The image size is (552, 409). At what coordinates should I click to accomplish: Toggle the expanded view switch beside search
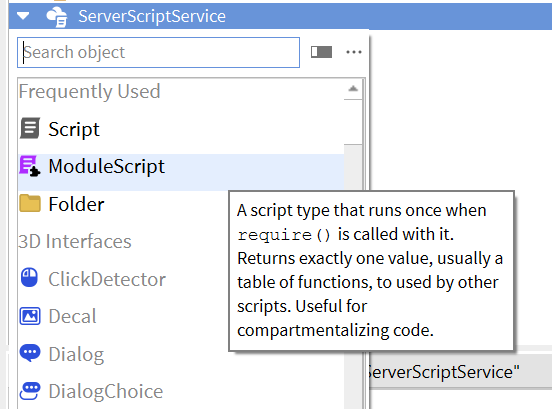(321, 52)
